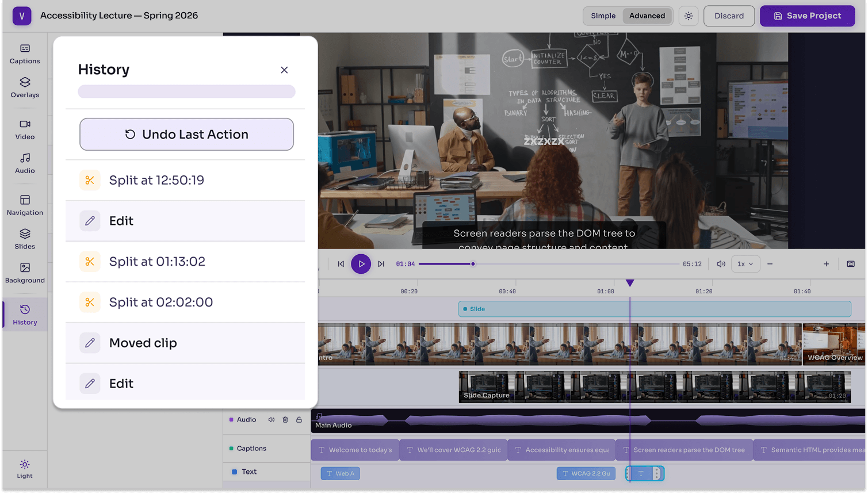The image size is (868, 494).
Task: Skip to previous with the back button
Action: coord(341,264)
